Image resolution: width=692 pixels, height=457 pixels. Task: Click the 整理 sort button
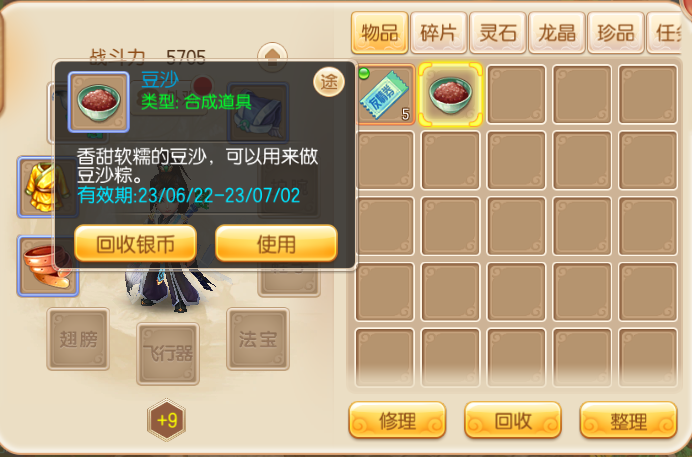[x=628, y=420]
